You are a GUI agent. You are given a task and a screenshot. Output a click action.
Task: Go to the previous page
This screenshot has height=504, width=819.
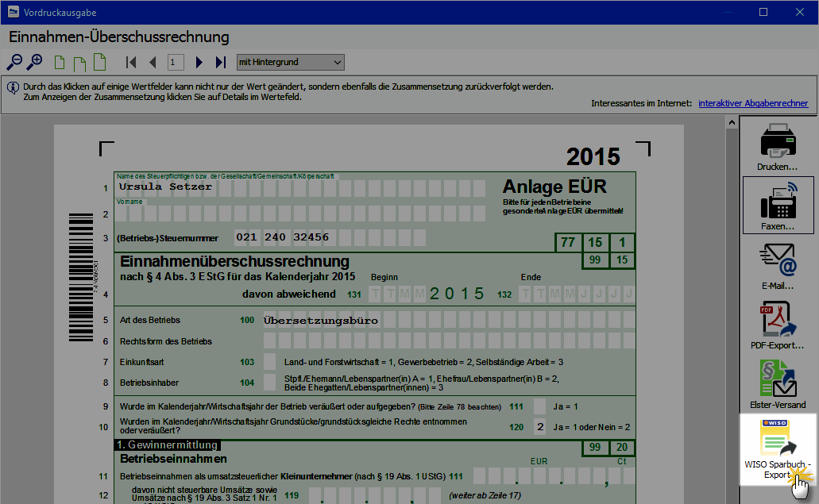point(153,63)
